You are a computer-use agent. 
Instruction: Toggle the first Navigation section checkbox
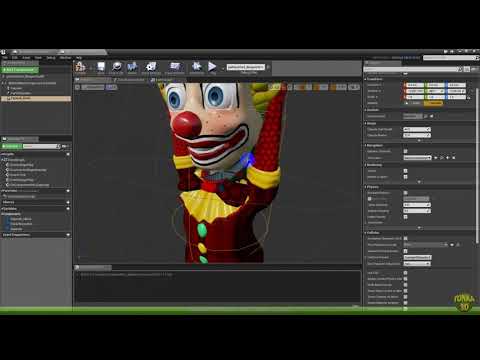click(406, 151)
